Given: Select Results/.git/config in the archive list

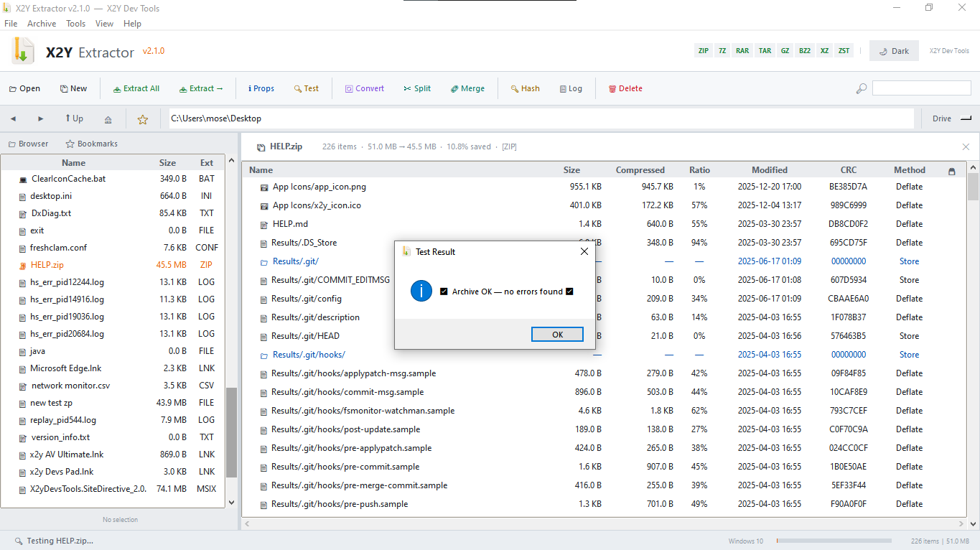Looking at the screenshot, I should 604,299.
